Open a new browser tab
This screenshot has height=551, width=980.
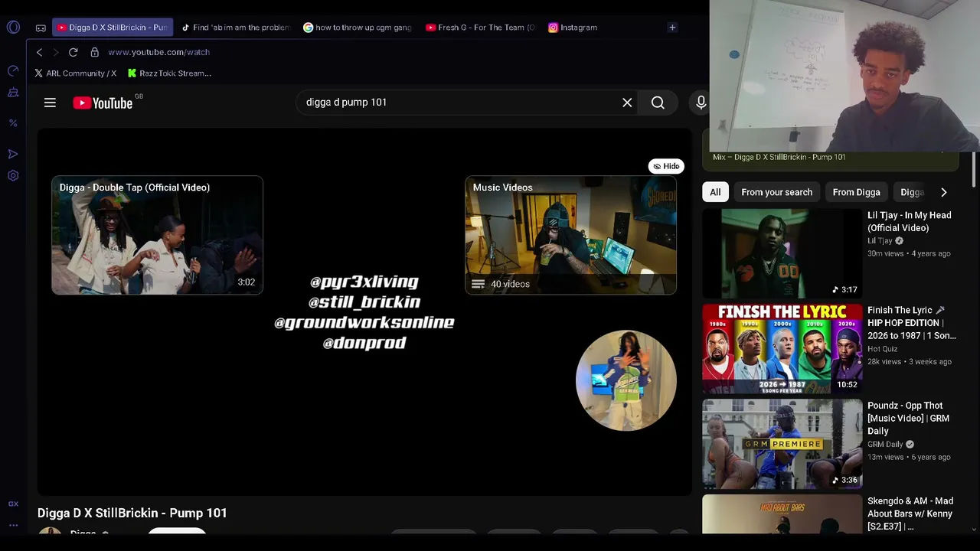pyautogui.click(x=672, y=28)
